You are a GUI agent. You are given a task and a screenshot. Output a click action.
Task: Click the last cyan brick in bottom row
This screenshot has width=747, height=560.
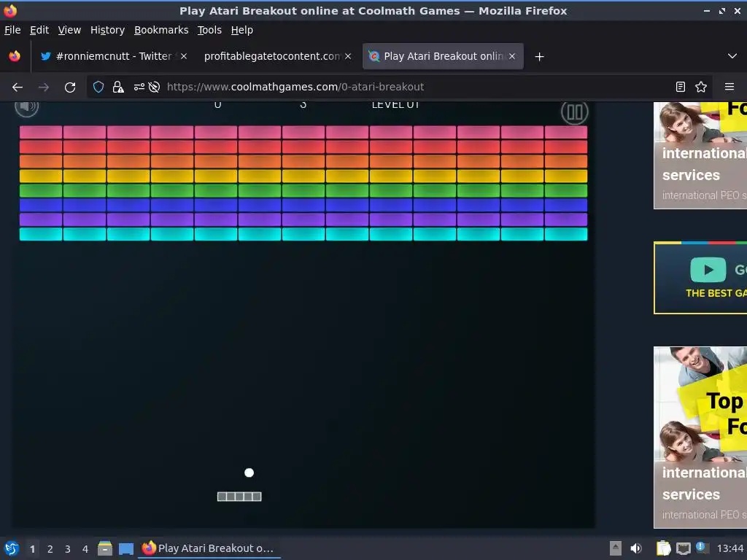click(566, 234)
